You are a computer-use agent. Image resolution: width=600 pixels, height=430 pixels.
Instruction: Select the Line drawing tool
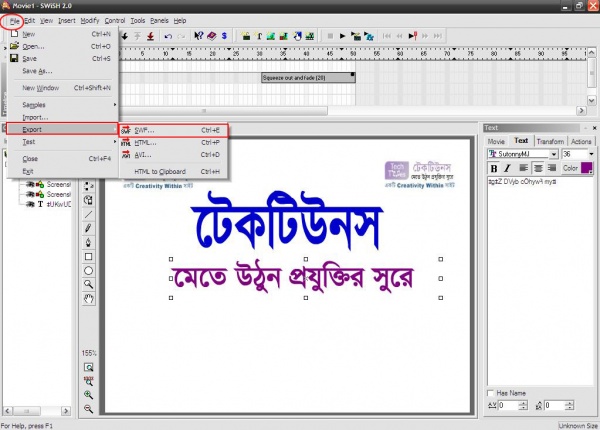point(88,214)
